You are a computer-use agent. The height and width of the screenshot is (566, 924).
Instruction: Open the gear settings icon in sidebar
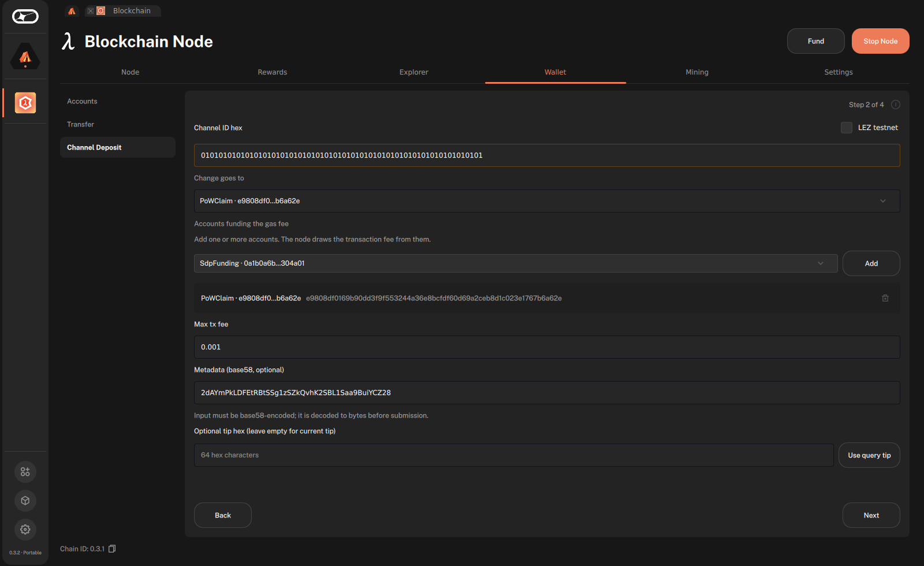pyautogui.click(x=25, y=530)
